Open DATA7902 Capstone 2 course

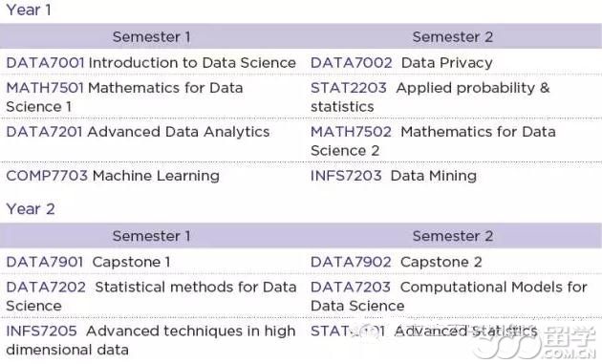coord(397,262)
